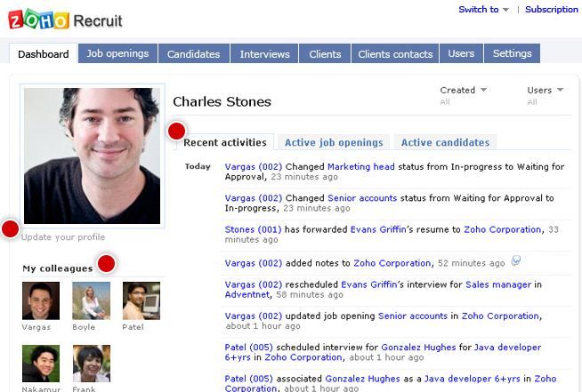The image size is (582, 392).
Task: Click Vargas (002) in updated job opening entry
Action: 254,316
